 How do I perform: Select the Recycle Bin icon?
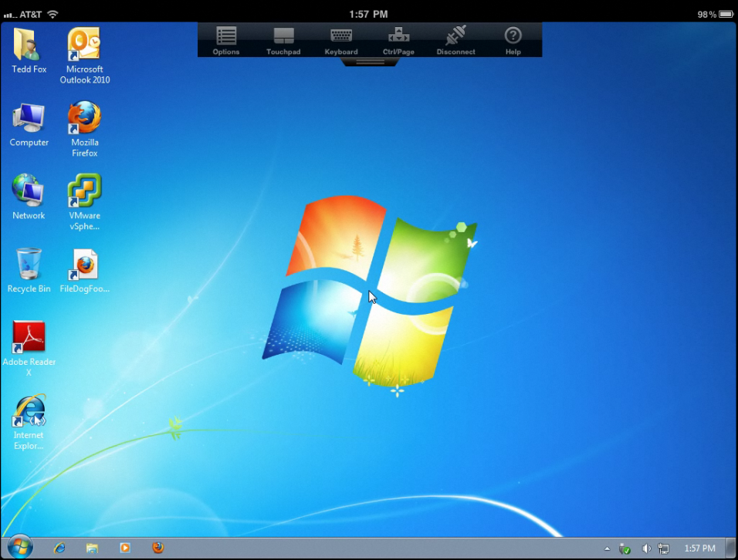pos(29,271)
